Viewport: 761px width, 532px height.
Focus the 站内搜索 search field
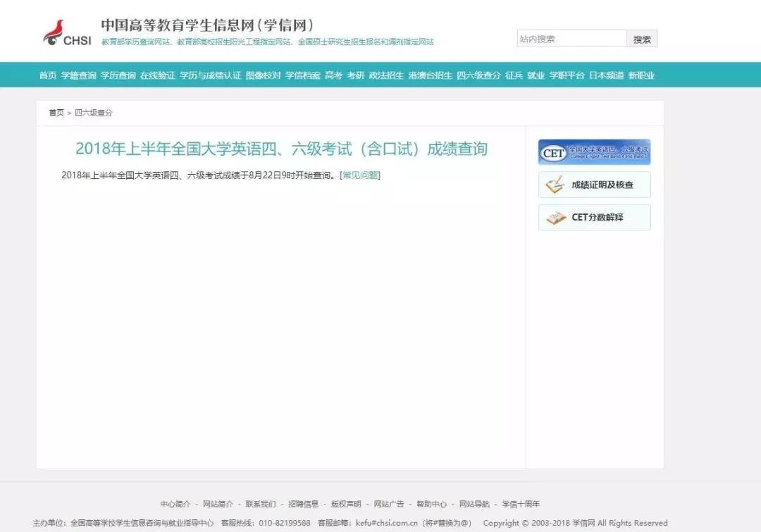[571, 39]
